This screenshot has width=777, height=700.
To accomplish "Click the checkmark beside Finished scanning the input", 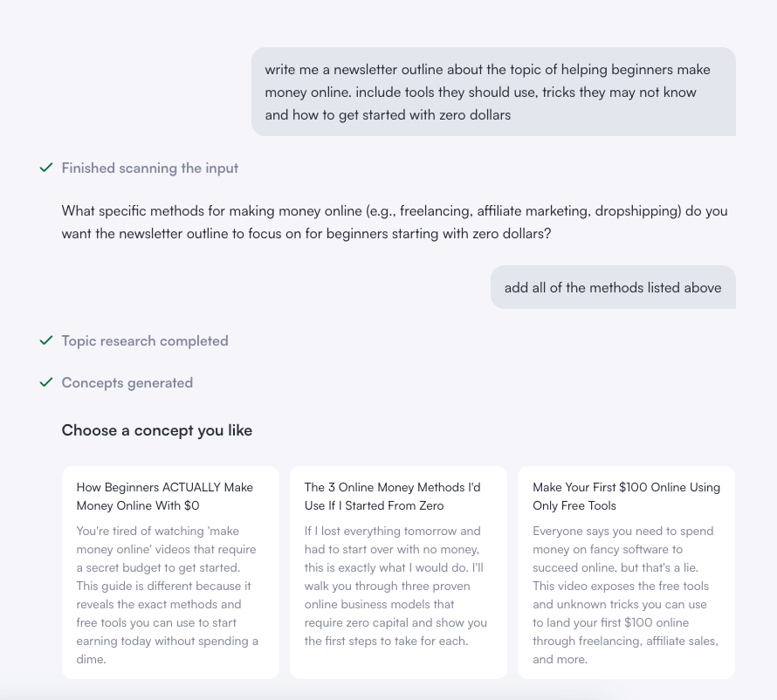I will tap(46, 168).
